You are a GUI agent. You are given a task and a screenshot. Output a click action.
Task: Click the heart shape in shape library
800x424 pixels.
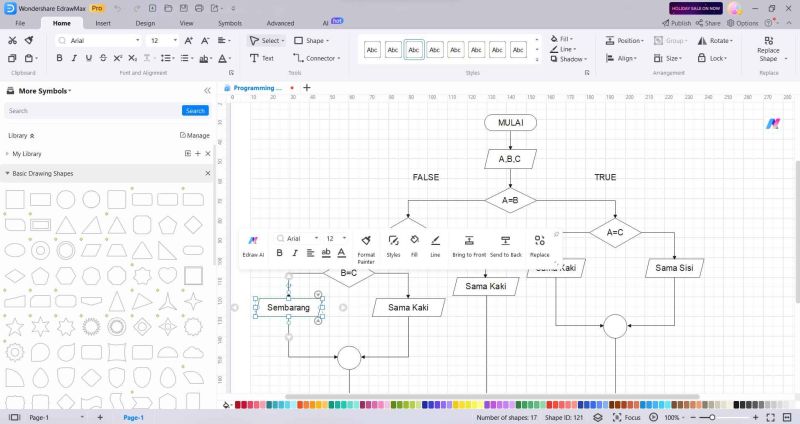tap(167, 276)
